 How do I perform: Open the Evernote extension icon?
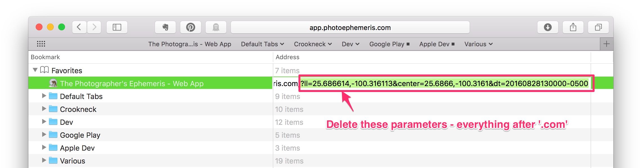[165, 27]
